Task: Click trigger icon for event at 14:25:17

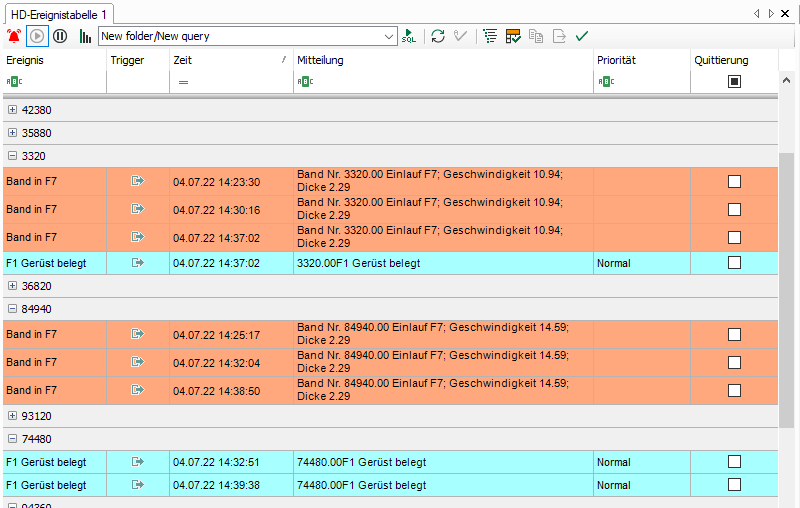Action: [138, 334]
